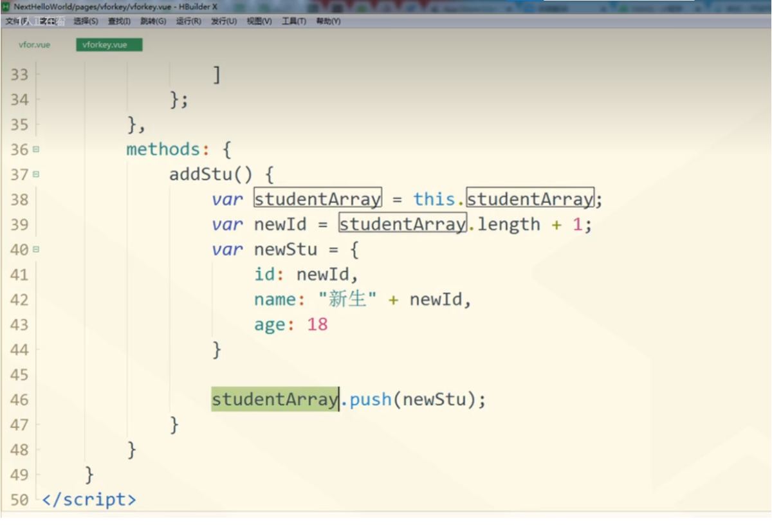This screenshot has height=532, width=772.
Task: Click the "新生" string literal
Action: tap(347, 300)
